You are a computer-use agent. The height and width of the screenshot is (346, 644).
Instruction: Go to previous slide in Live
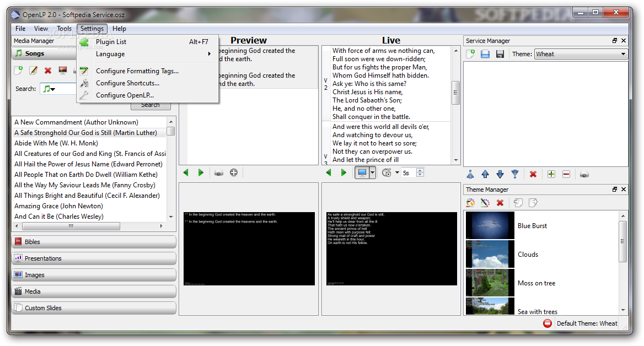329,173
